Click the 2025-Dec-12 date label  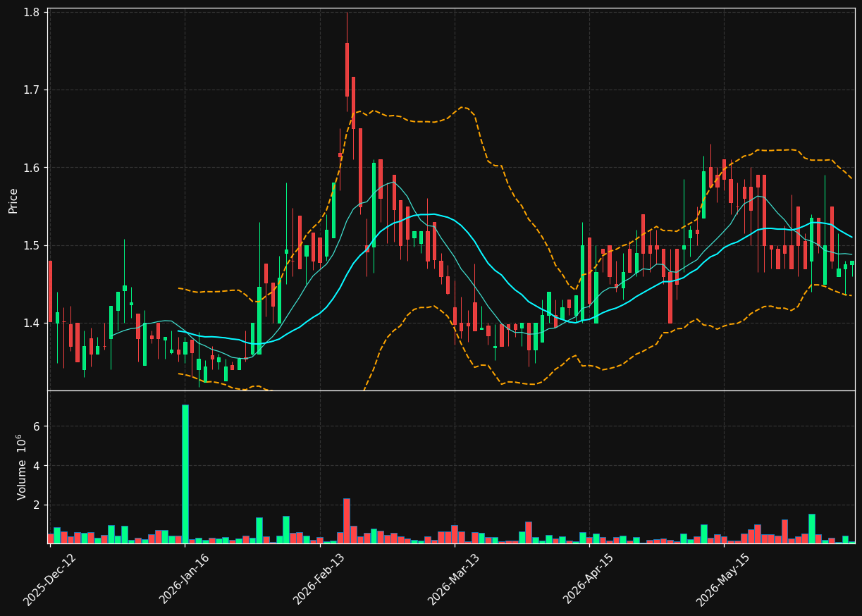49,579
